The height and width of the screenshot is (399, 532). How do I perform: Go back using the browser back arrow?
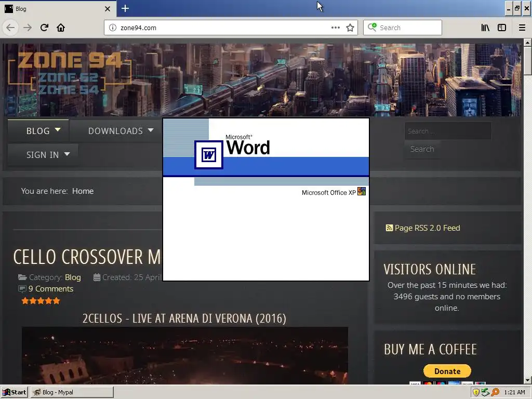click(x=10, y=28)
